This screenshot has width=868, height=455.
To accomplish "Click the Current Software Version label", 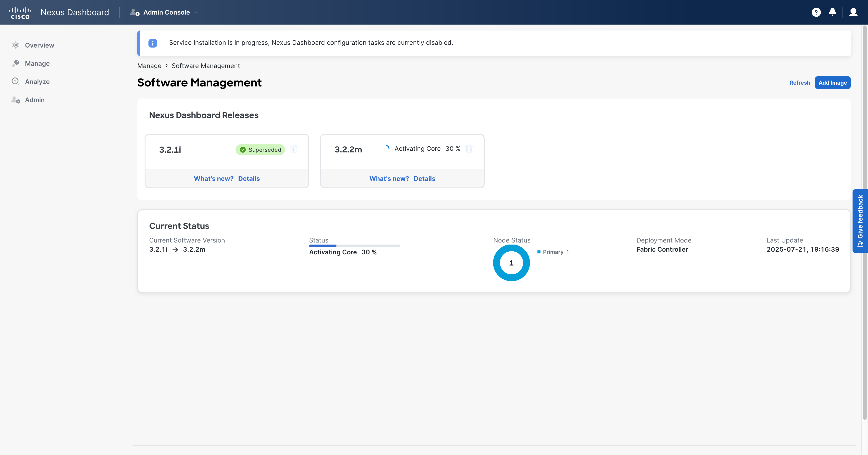I will click(x=187, y=240).
